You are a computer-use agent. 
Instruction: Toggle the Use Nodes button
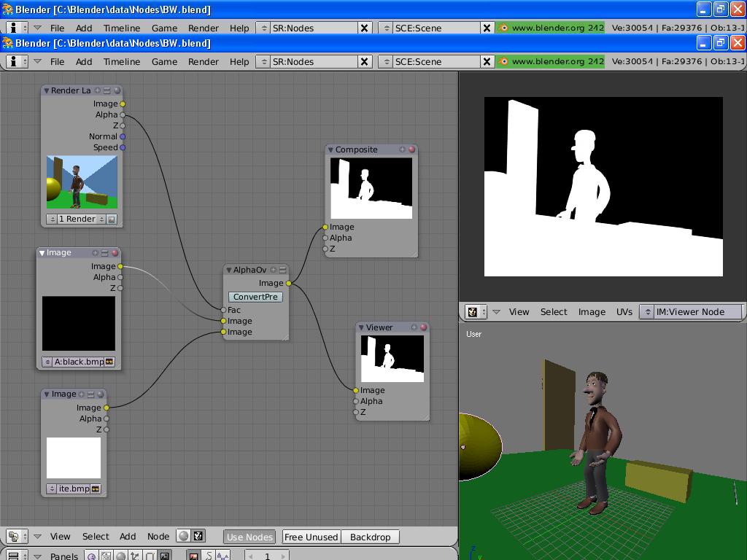(x=249, y=537)
